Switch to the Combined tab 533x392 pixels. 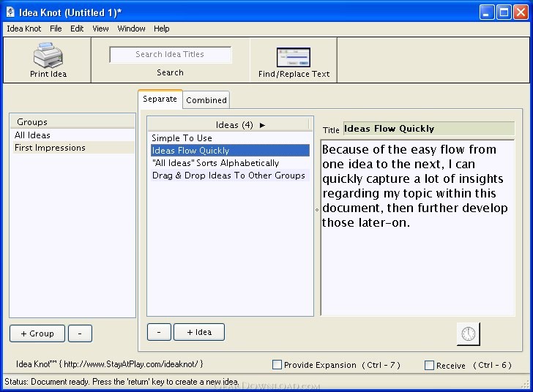[206, 100]
